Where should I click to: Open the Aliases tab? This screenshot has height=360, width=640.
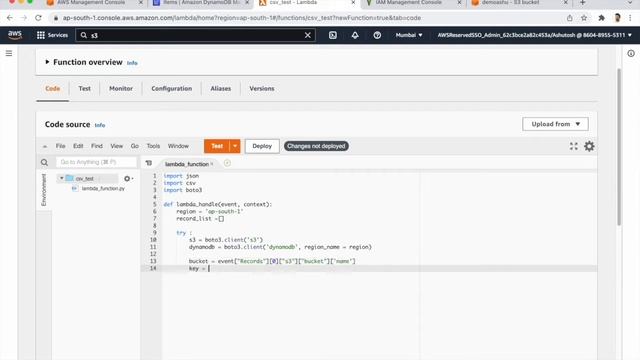click(221, 89)
